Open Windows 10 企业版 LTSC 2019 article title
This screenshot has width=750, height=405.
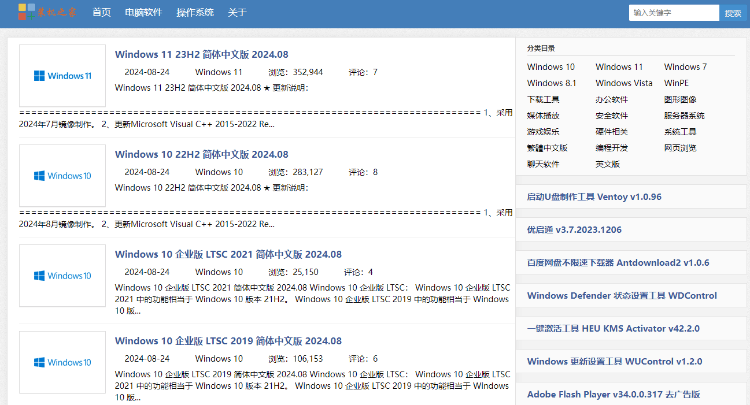tap(228, 341)
